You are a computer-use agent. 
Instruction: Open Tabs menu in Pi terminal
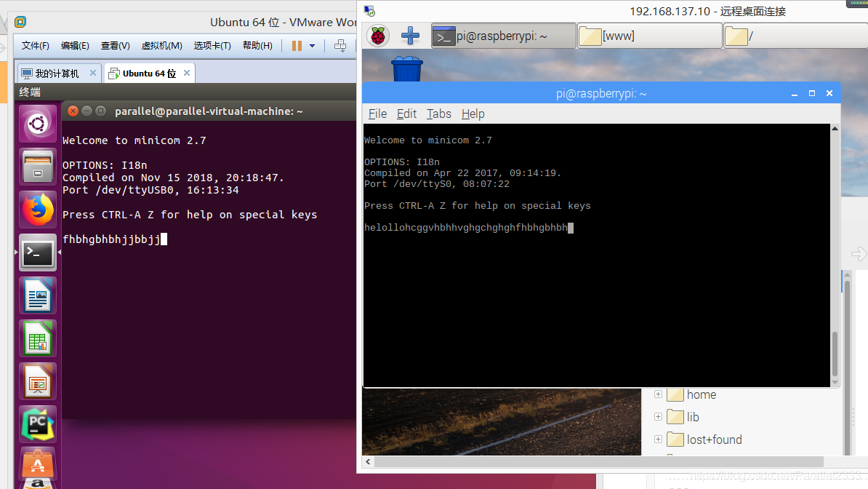pyautogui.click(x=438, y=114)
